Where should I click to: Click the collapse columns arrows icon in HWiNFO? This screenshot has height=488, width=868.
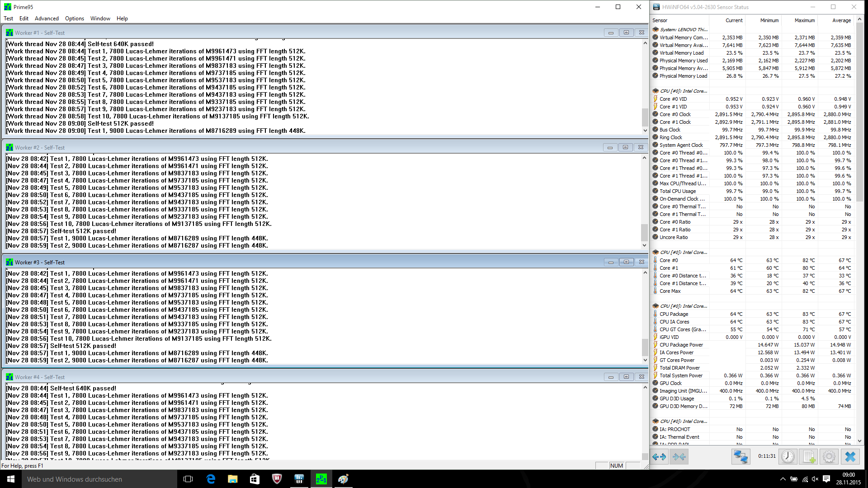[x=679, y=457]
